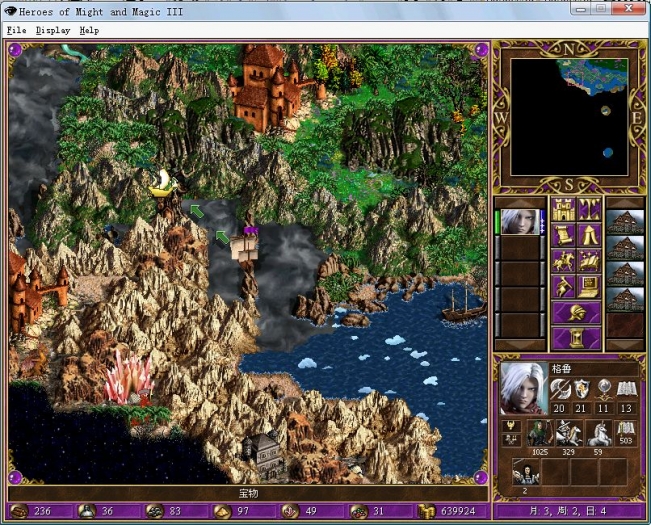
Task: Open Adventure Options digging figure button
Action: [x=563, y=287]
